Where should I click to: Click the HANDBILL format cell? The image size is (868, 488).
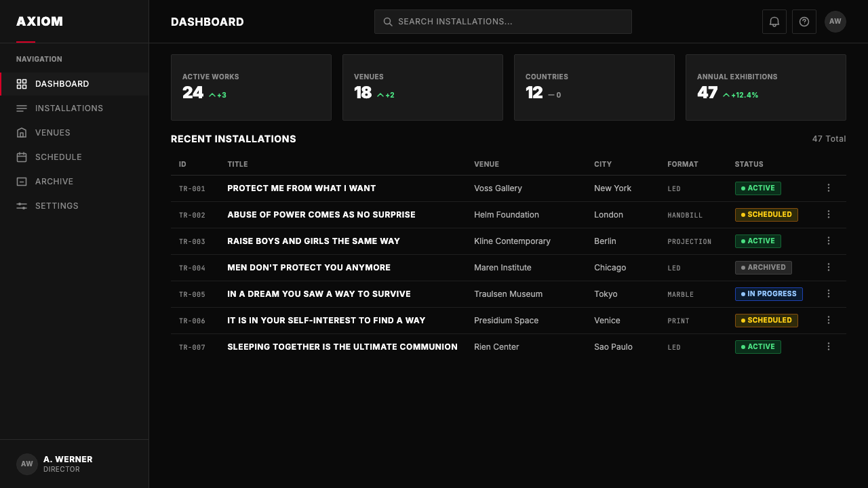pos(685,216)
